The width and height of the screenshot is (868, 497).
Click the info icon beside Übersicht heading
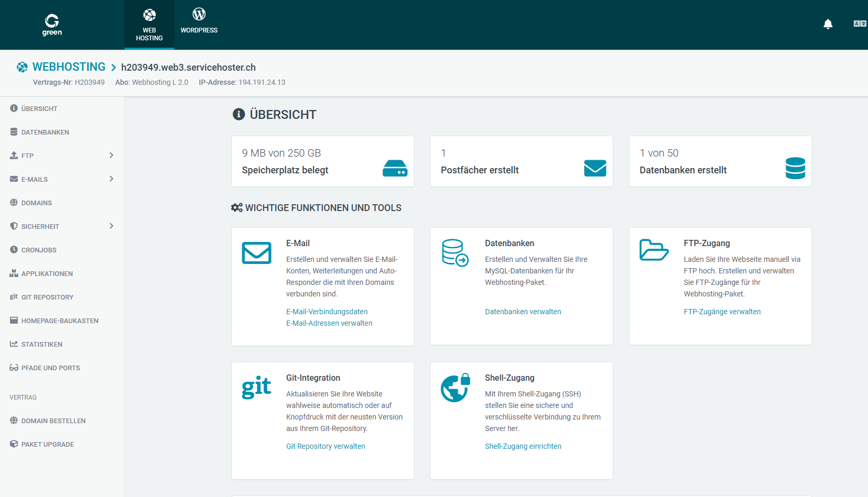(x=239, y=114)
